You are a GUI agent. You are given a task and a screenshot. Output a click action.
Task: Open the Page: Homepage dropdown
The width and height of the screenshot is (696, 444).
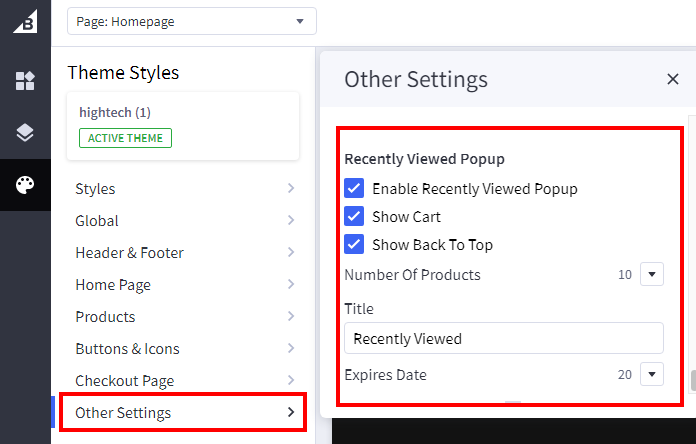click(x=192, y=21)
